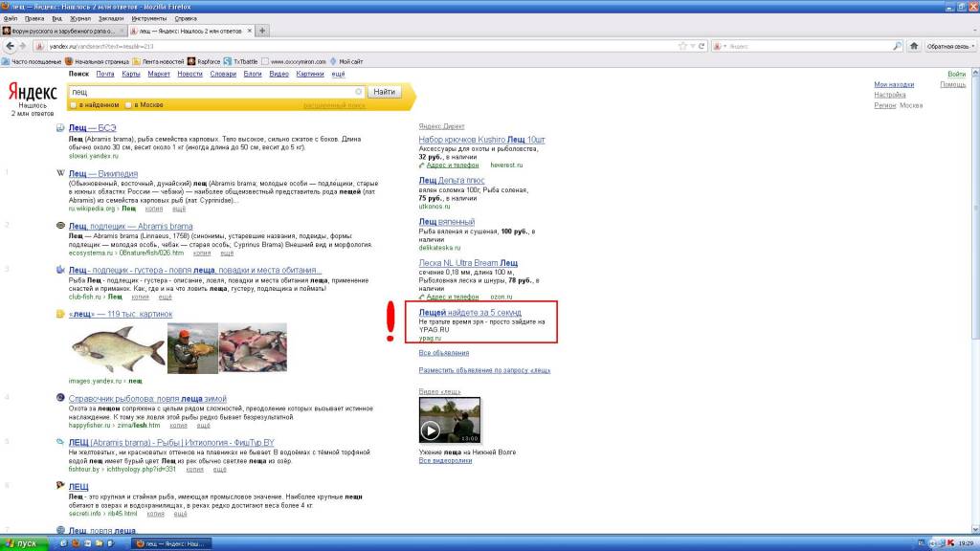Open the 'Мой сайт' bookmark
Screen dimensions: 980x551
coord(346,62)
